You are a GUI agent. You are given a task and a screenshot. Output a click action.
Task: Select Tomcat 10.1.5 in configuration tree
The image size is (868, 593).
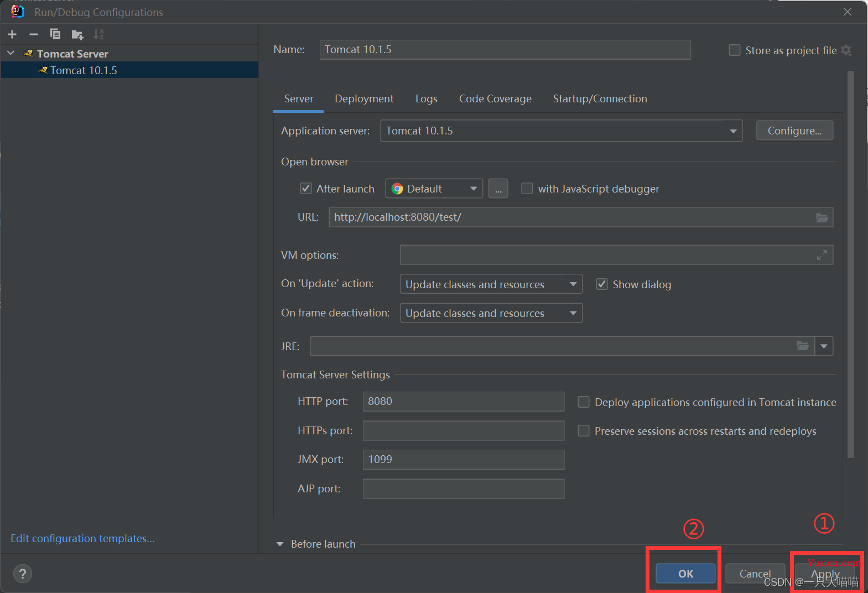point(130,70)
